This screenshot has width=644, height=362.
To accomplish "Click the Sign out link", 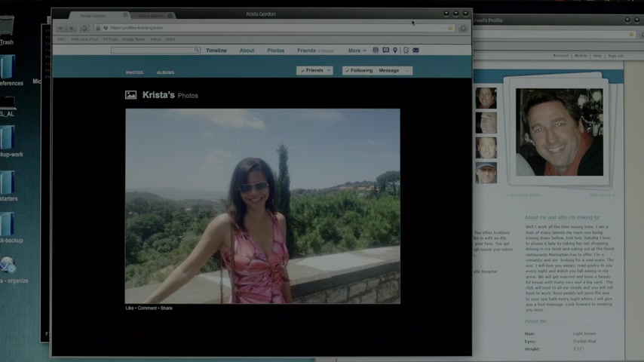I will pos(615,55).
